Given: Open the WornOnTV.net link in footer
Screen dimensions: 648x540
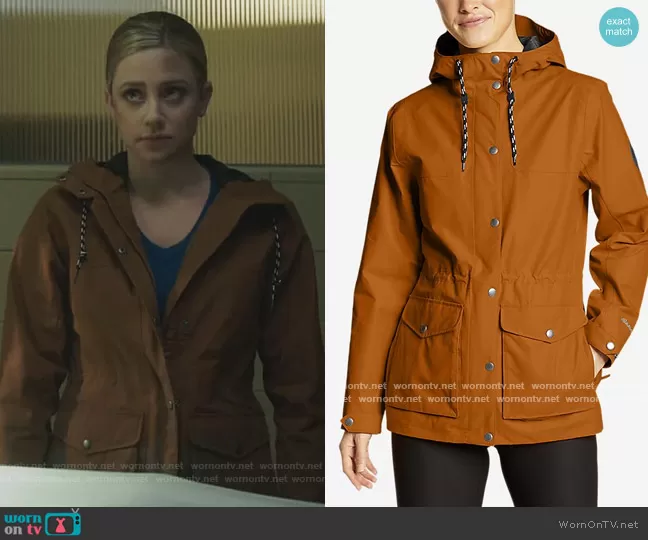Looking at the screenshot, I should click(600, 524).
